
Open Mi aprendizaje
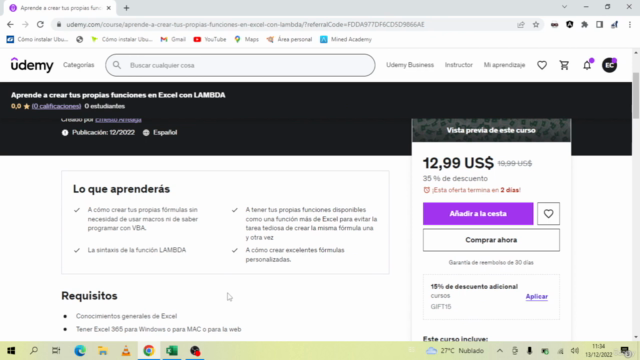[504, 65]
